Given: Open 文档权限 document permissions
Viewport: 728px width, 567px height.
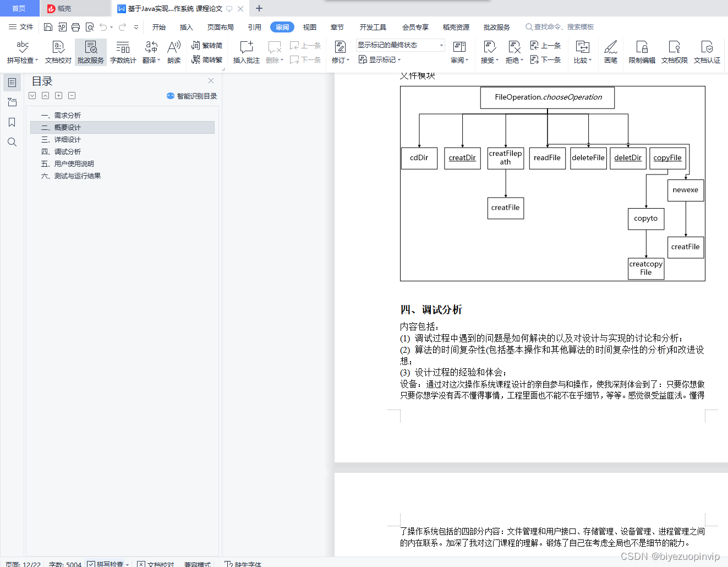Looking at the screenshot, I should pos(674,52).
